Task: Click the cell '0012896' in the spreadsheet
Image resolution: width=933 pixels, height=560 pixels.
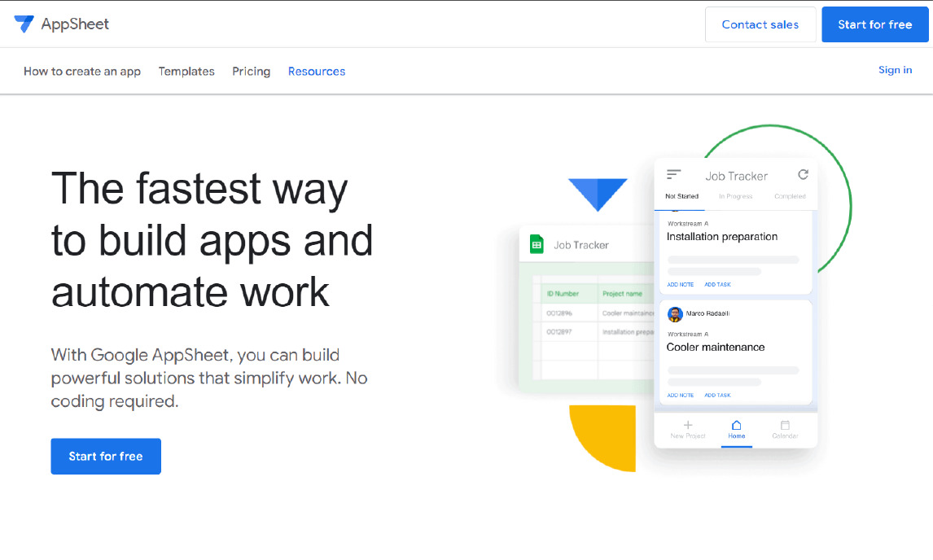Action: 559,313
